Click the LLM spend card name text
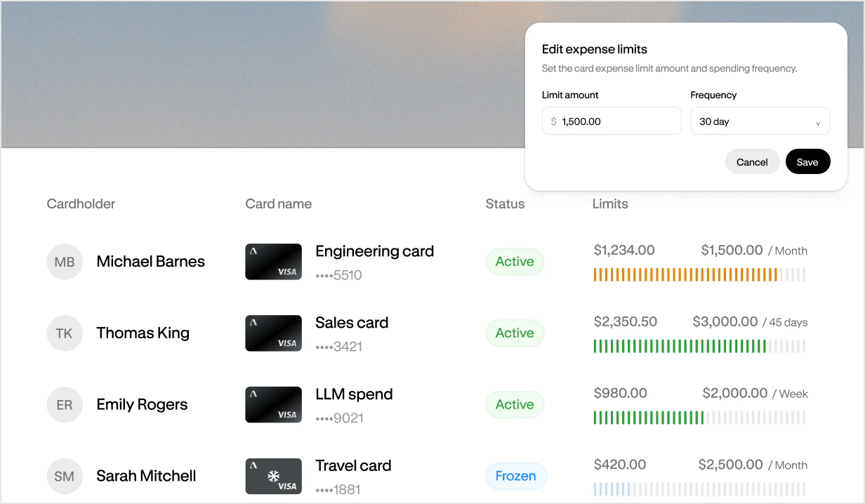The width and height of the screenshot is (865, 504). pos(354,394)
